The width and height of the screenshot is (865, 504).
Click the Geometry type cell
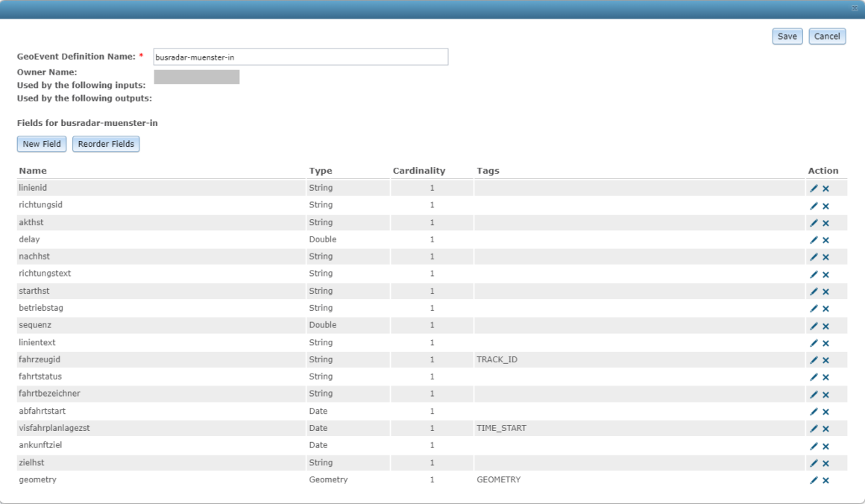tap(328, 479)
